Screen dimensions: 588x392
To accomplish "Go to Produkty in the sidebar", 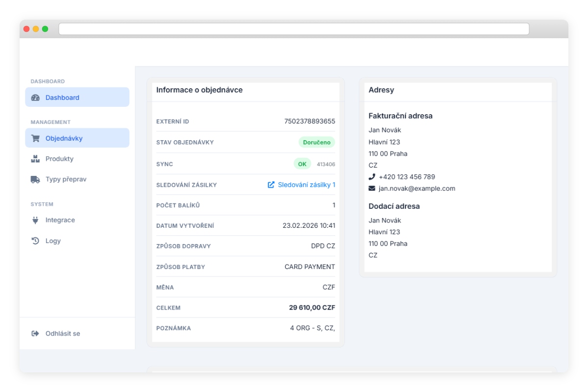I will 59,159.
